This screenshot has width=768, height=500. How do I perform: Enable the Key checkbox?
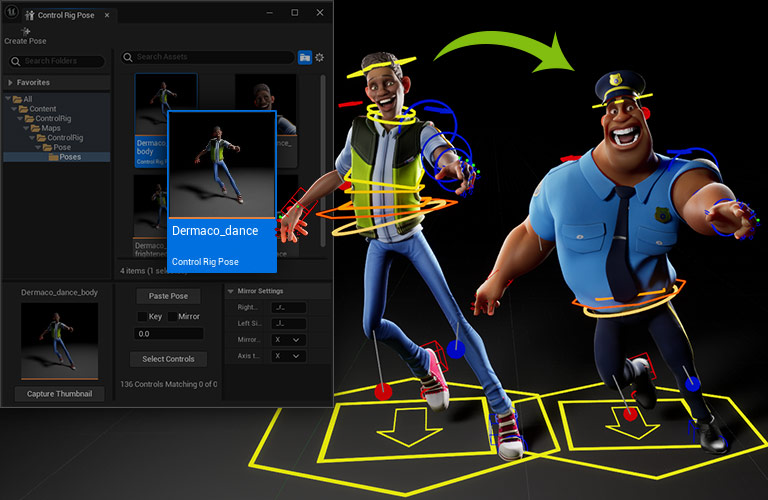click(143, 316)
